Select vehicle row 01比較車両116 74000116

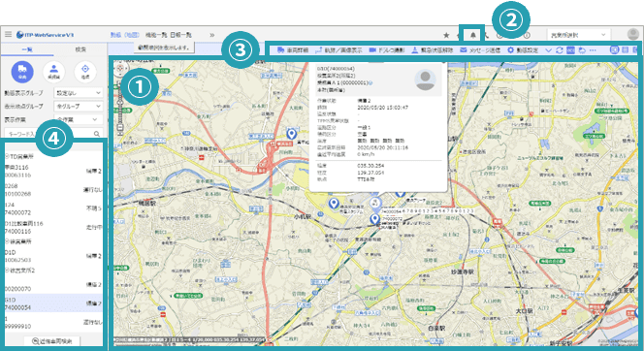53,228
